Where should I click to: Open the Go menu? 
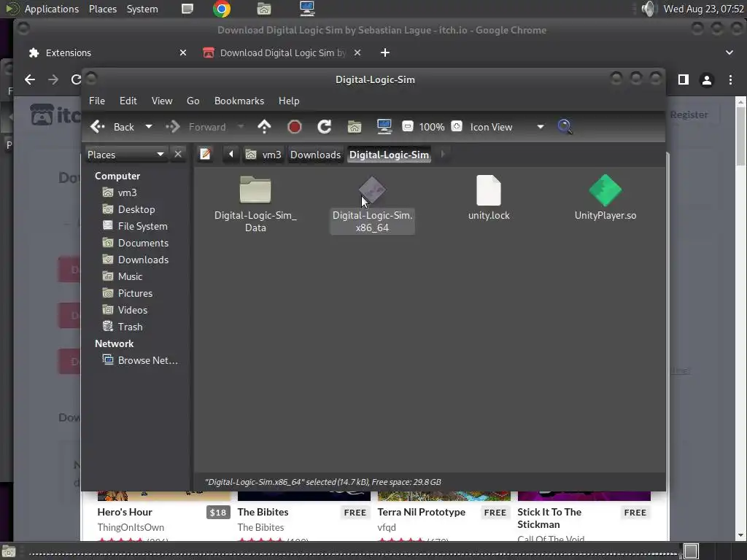(193, 101)
